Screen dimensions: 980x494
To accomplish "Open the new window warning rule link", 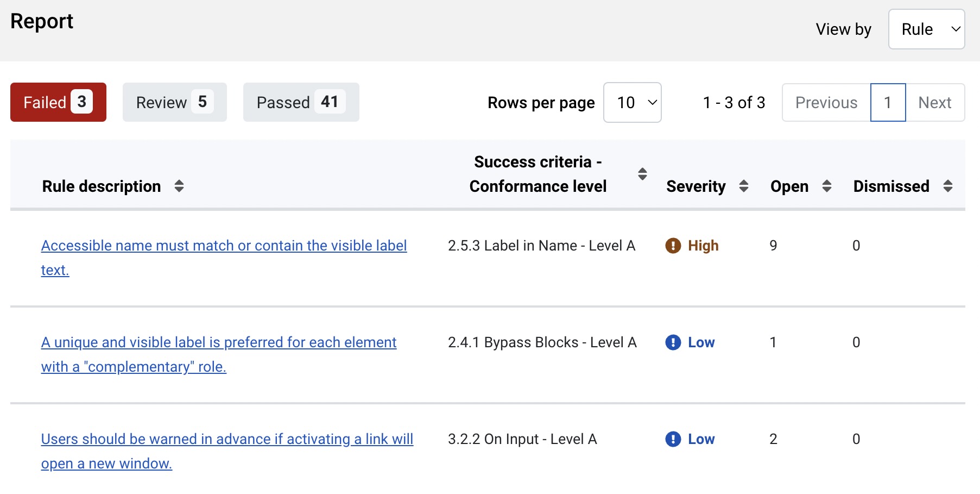I will pos(227,440).
